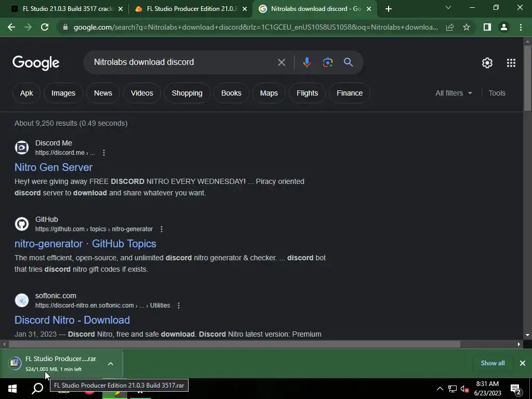Filter results by Books
This screenshot has width=532, height=399.
pos(231,93)
